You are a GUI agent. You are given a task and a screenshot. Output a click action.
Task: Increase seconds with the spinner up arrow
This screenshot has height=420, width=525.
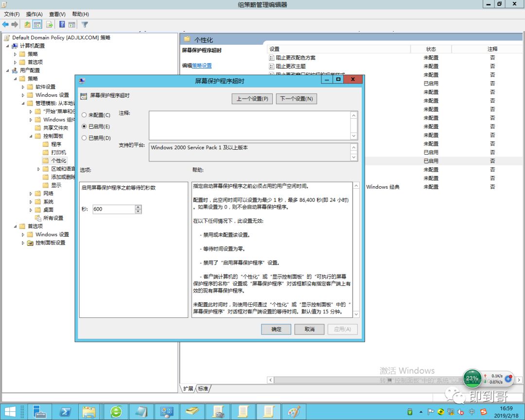[138, 207]
